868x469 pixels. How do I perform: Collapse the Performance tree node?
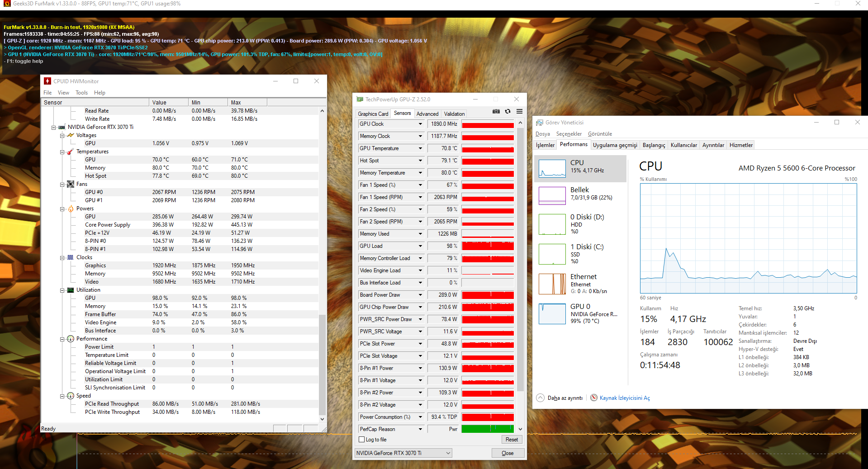click(x=62, y=339)
